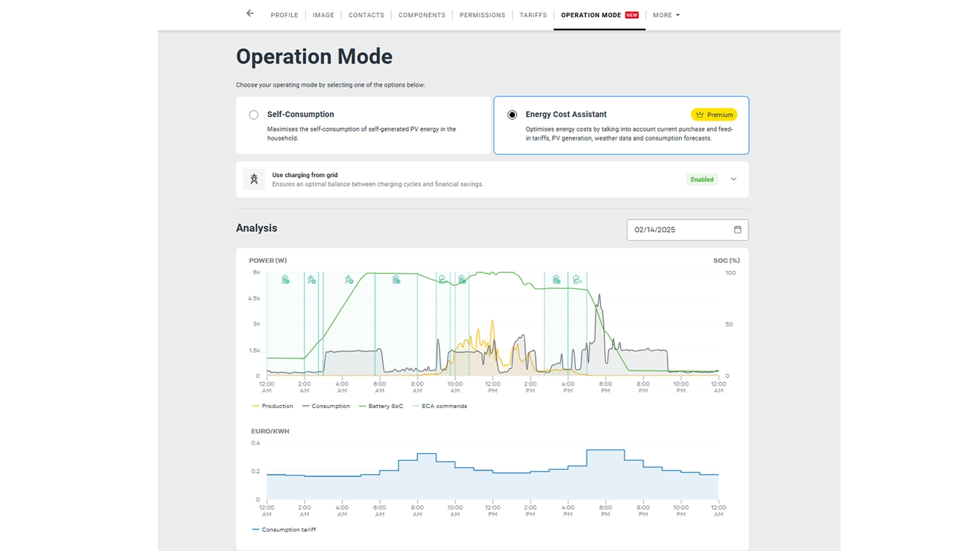Select the Self-Consumption radio button
The width and height of the screenshot is (980, 551).
click(x=254, y=115)
